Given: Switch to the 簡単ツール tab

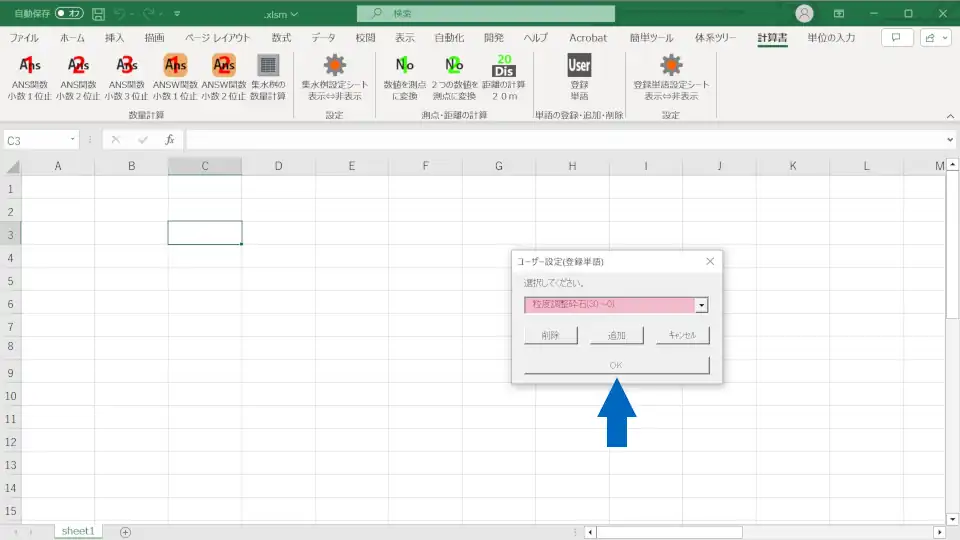Looking at the screenshot, I should [651, 38].
